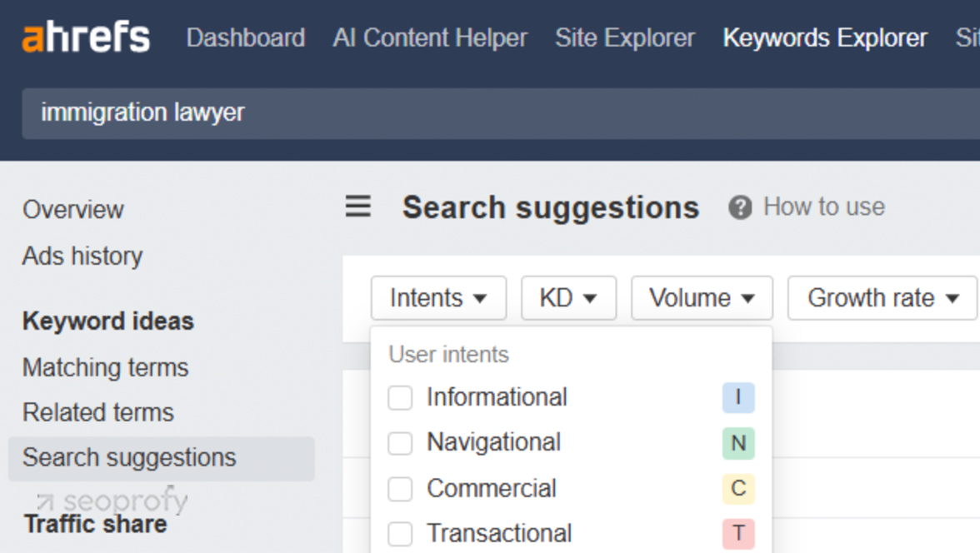Check the Navigational intent checkbox
Viewport: 980px width, 553px height.
coord(400,443)
